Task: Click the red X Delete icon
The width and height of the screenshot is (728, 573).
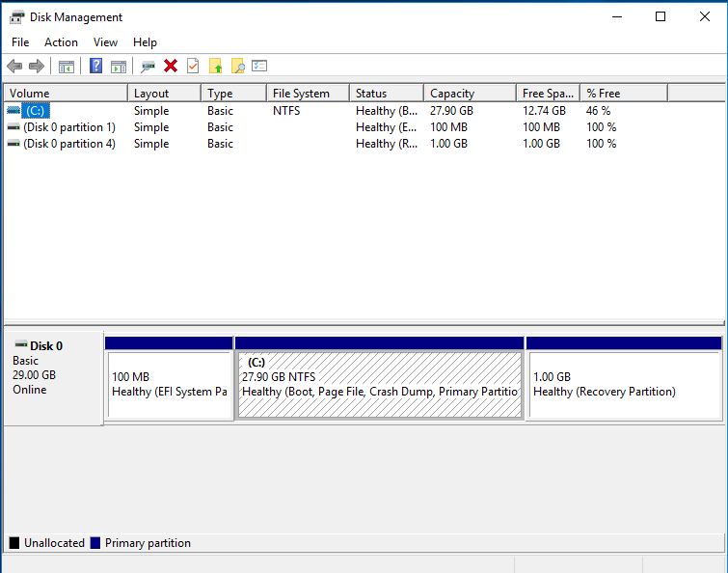Action: tap(171, 66)
